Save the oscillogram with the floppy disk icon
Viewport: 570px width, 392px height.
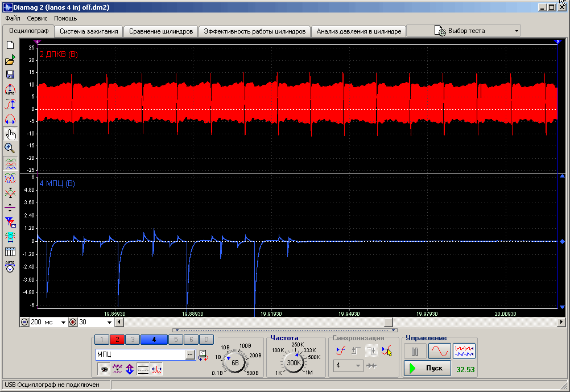(x=10, y=75)
